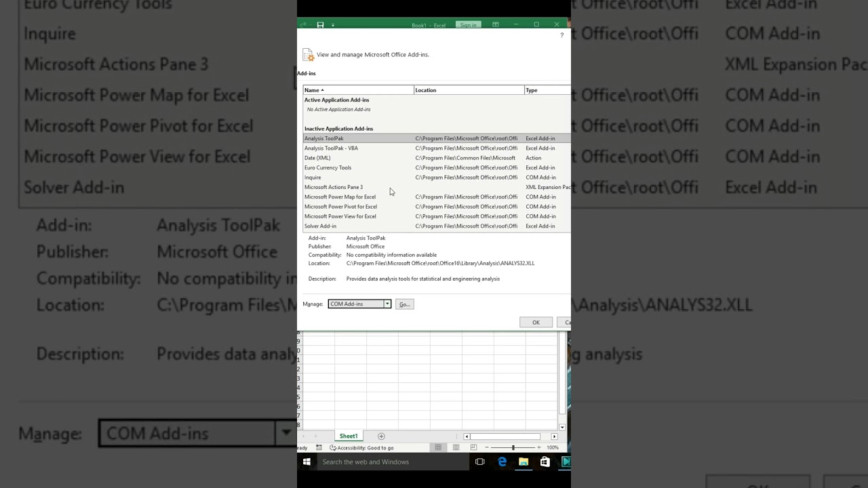The height and width of the screenshot is (488, 868).
Task: Click XML Expansion Pack type cell
Action: [548, 187]
